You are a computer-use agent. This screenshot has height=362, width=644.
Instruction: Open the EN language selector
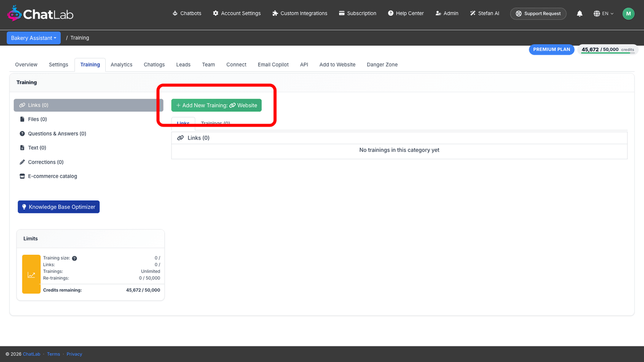[604, 13]
